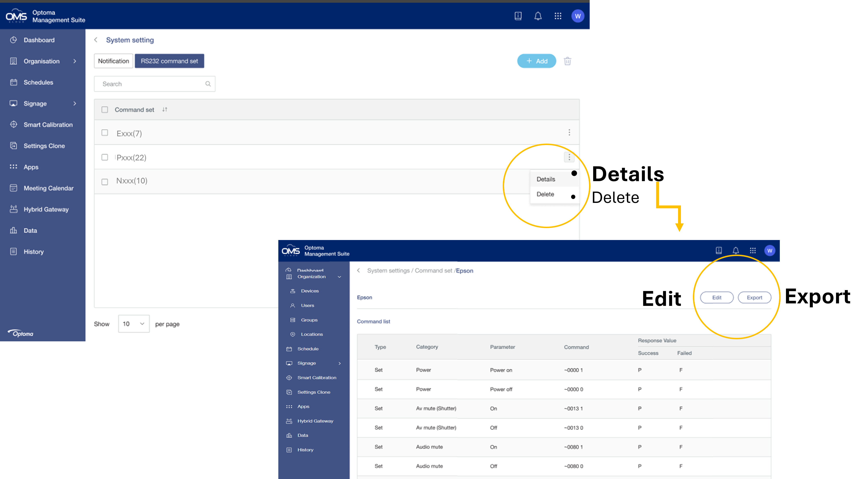The height and width of the screenshot is (479, 868).
Task: Click the System setting page title
Action: click(x=130, y=40)
